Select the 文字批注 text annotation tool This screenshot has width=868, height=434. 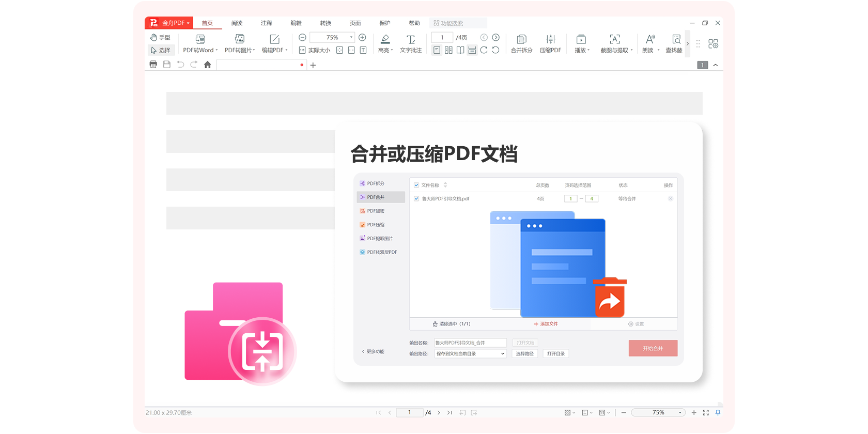point(411,44)
